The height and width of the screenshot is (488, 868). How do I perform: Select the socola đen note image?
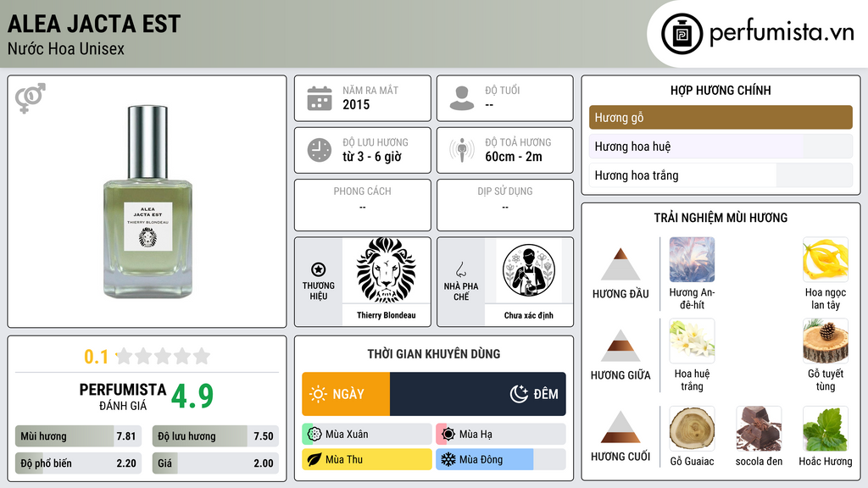tap(759, 429)
